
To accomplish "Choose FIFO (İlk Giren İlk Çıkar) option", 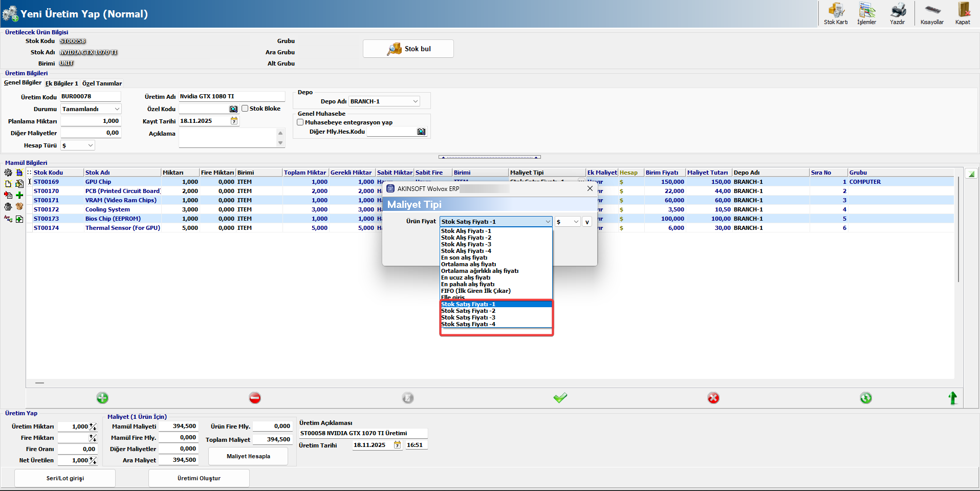I will point(476,291).
